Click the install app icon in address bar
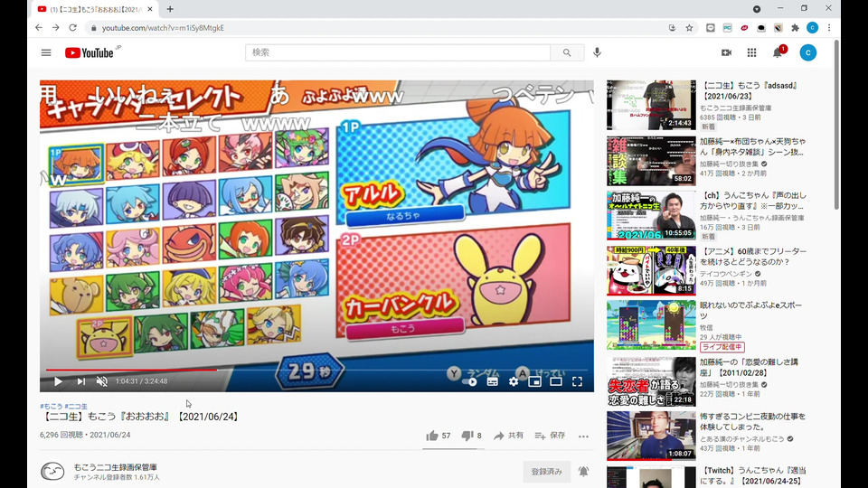Viewport: 868px width, 488px height. click(672, 28)
